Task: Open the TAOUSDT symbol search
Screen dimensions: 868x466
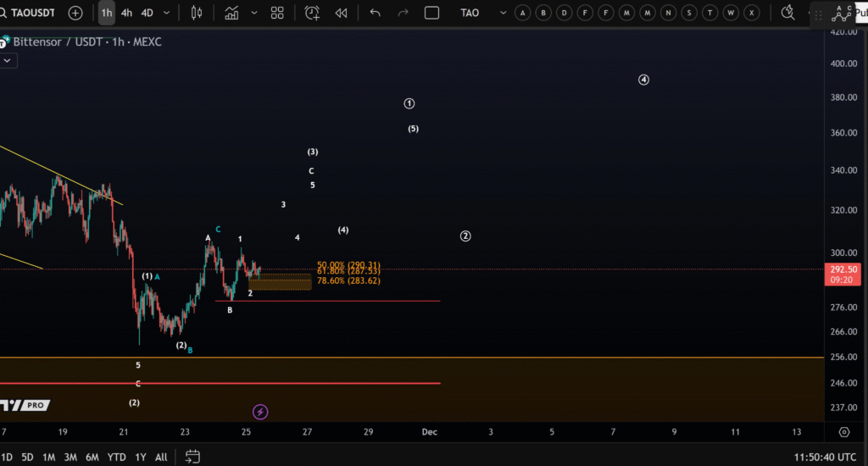Action: tap(33, 13)
